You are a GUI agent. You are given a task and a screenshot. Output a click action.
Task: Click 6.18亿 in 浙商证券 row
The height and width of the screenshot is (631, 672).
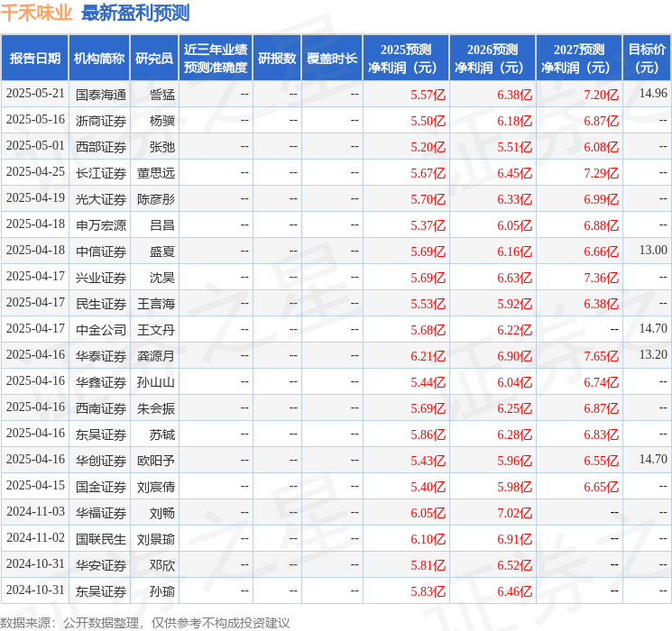pyautogui.click(x=515, y=121)
